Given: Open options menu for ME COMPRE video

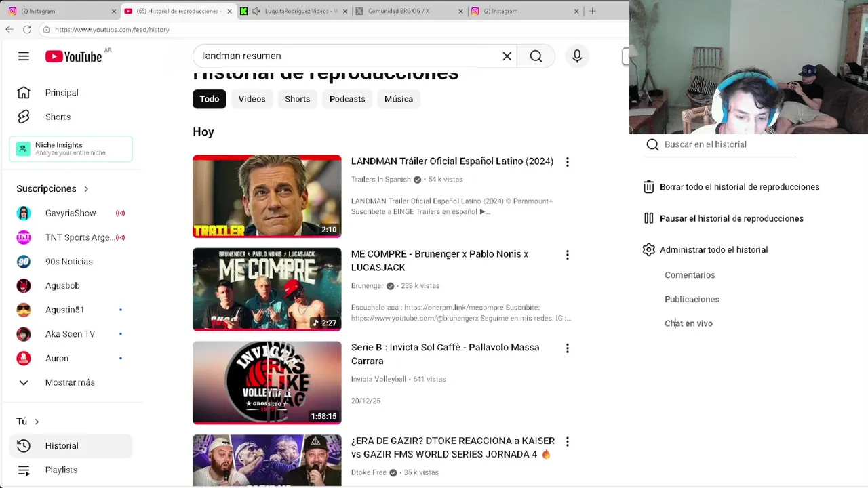Looking at the screenshot, I should (568, 255).
